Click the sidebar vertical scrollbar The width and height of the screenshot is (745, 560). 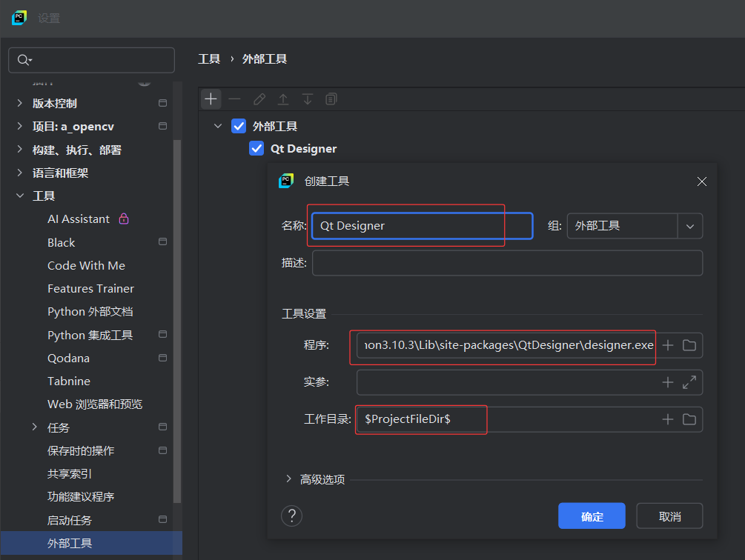(x=177, y=321)
